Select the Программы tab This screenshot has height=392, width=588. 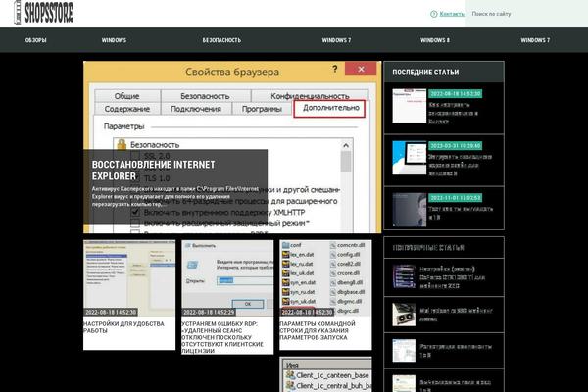[262, 109]
